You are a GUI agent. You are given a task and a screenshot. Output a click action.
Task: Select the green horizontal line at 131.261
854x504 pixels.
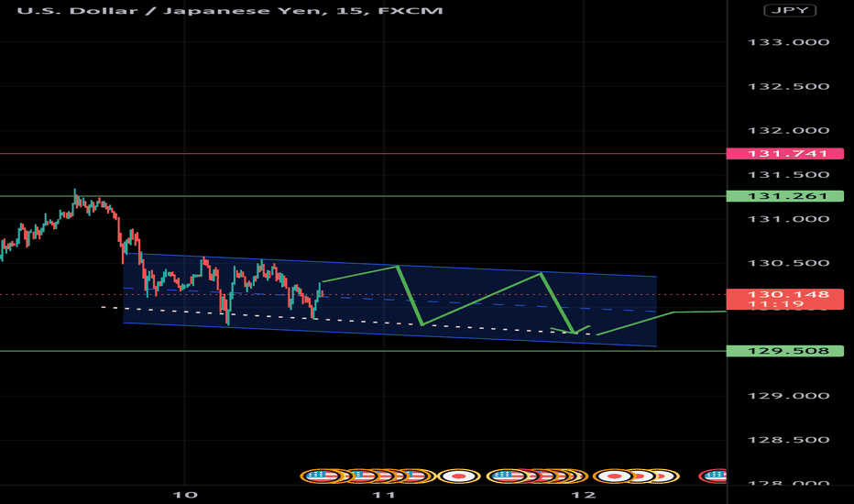[x=363, y=196]
